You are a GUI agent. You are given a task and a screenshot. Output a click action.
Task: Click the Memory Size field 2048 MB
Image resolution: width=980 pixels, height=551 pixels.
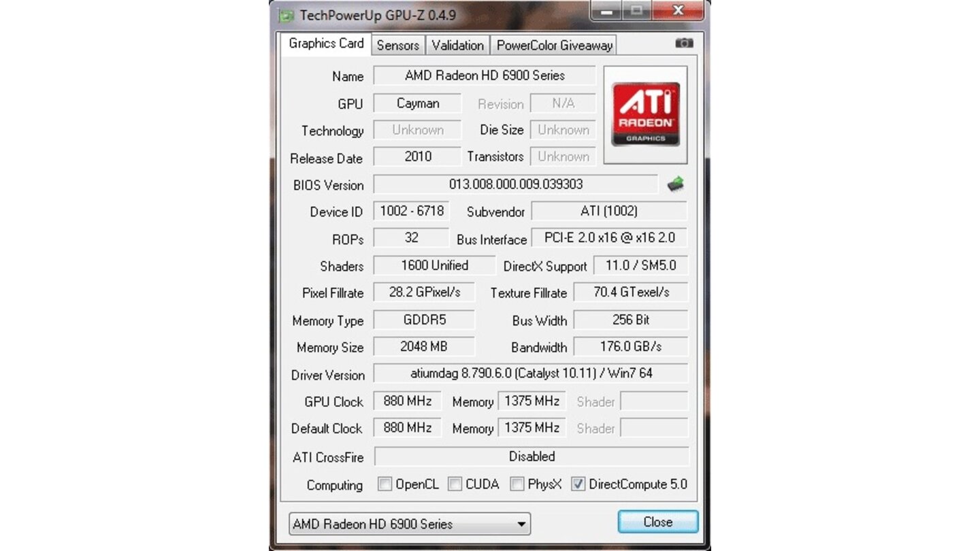[424, 346]
